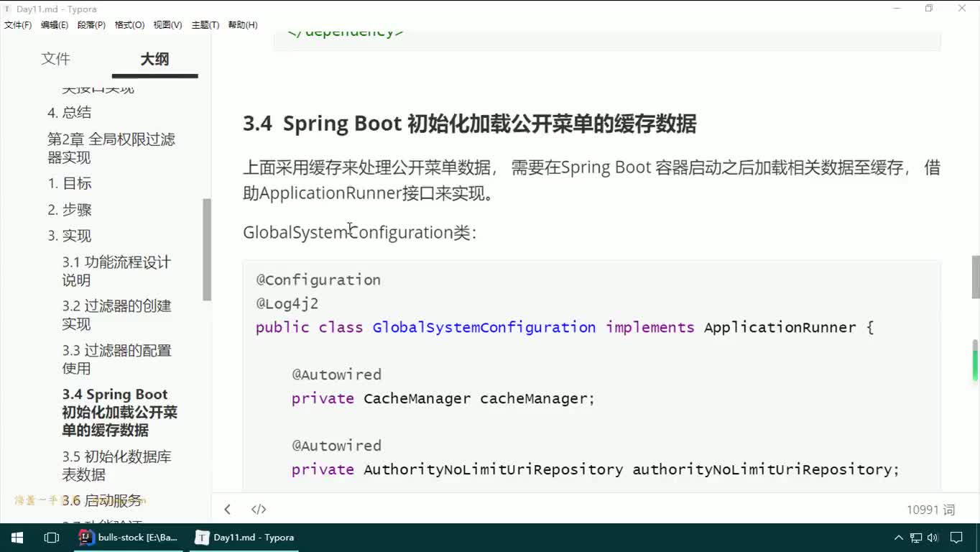Switch to the 文件 sidebar tab
Viewport: 980px width, 552px height.
point(55,59)
